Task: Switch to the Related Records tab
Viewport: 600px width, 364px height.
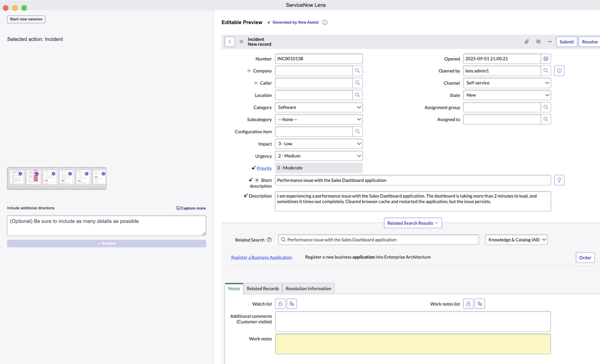Action: [x=263, y=288]
